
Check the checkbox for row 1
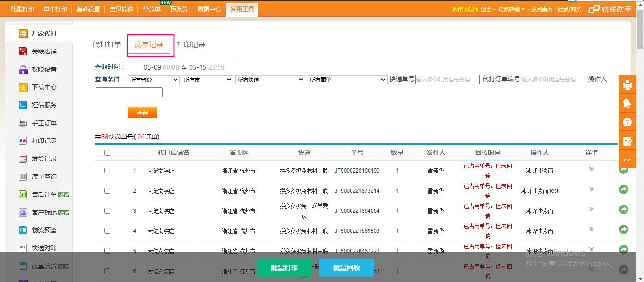point(107,170)
